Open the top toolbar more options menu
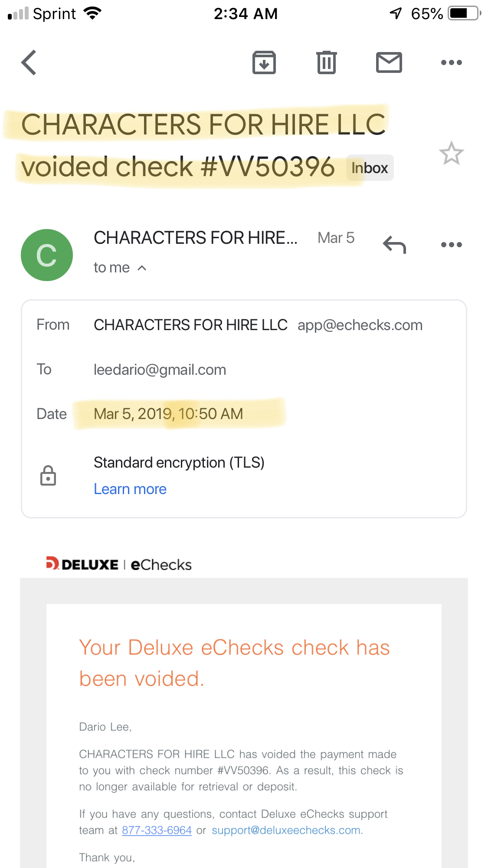The width and height of the screenshot is (488, 868). click(x=451, y=62)
